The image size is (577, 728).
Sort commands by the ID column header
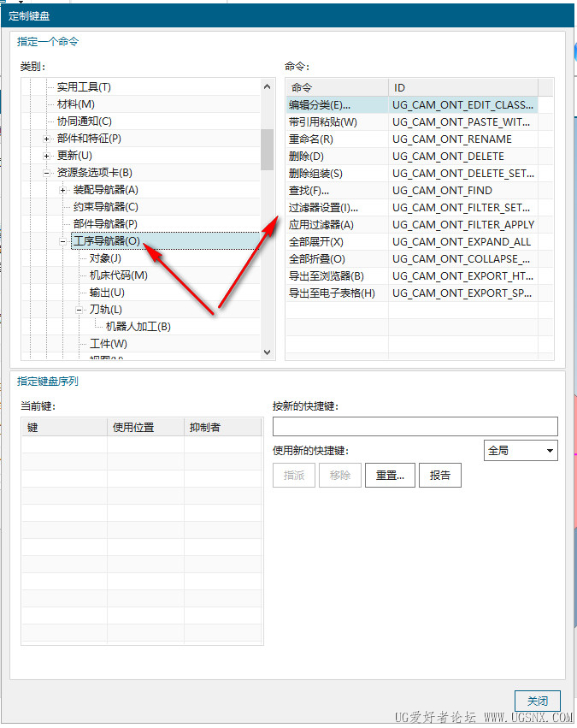point(463,88)
